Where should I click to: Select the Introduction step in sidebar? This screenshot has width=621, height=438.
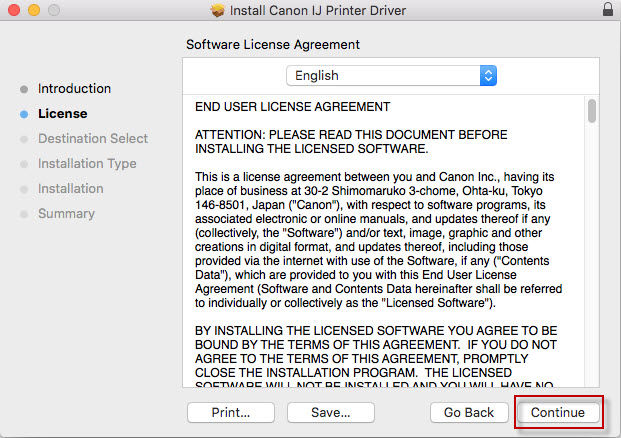74,88
